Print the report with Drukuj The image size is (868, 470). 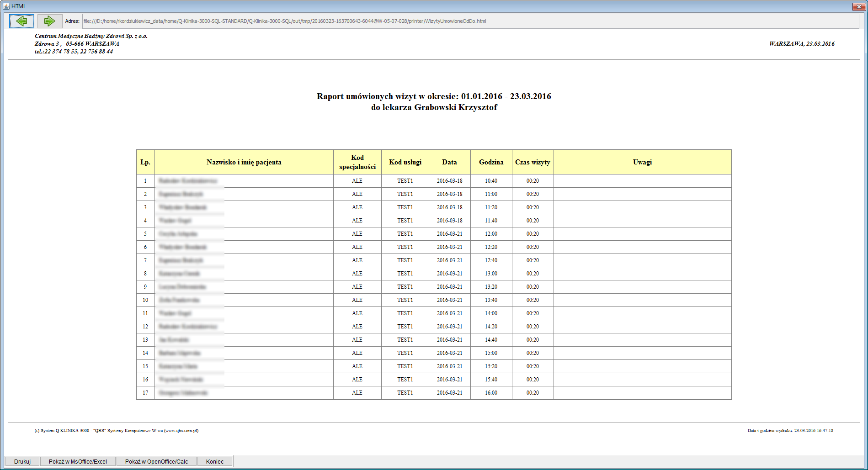[x=22, y=461]
